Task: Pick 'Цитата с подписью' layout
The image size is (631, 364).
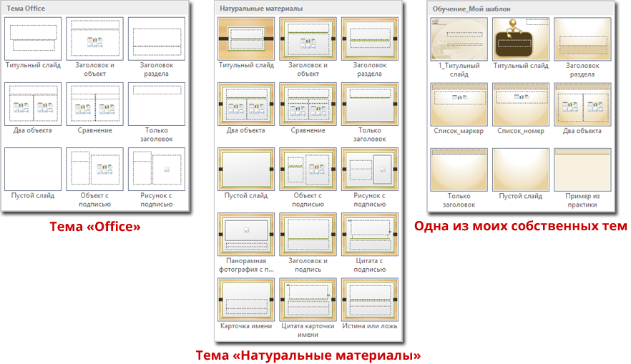Action: tap(370, 235)
